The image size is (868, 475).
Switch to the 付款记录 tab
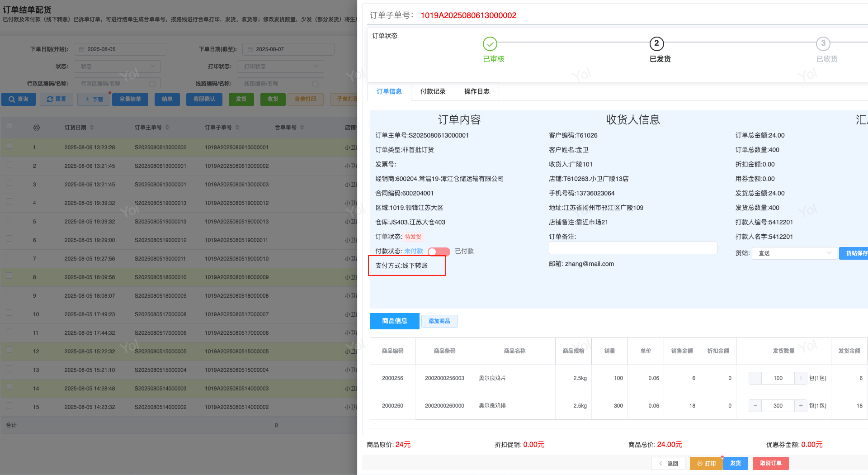433,91
